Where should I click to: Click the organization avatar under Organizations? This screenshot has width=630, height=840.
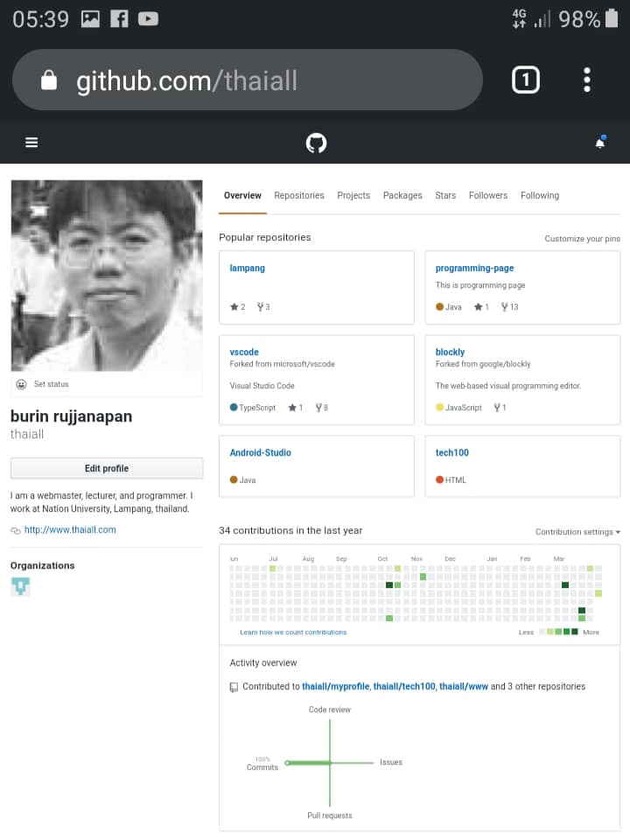coord(20,586)
